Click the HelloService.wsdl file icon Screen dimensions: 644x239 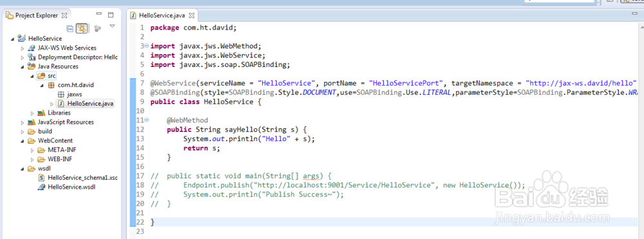click(x=41, y=187)
